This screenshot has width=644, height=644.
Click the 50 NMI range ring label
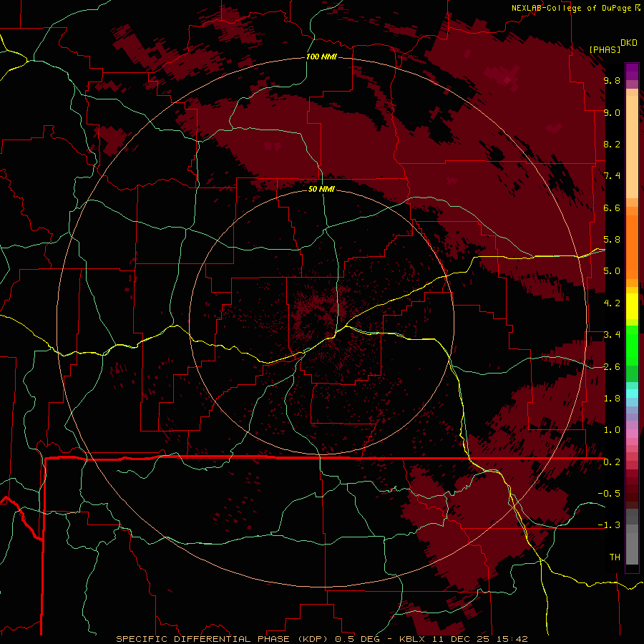[321, 189]
